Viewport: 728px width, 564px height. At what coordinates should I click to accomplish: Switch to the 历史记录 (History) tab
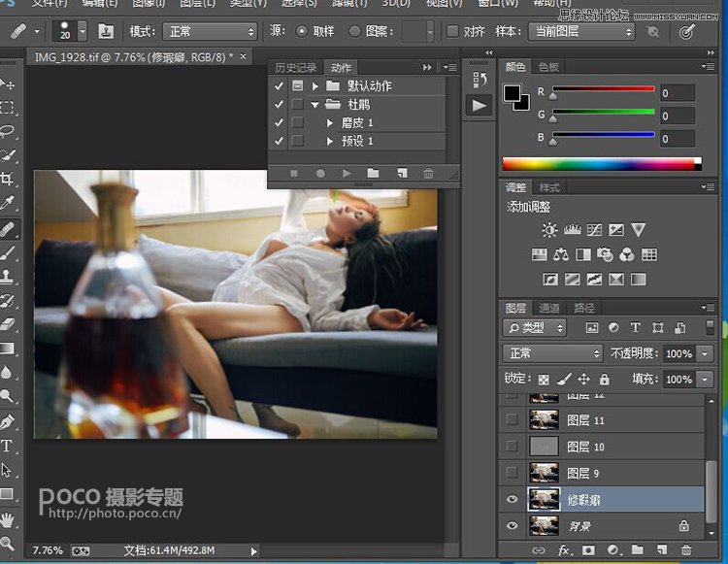pos(295,67)
